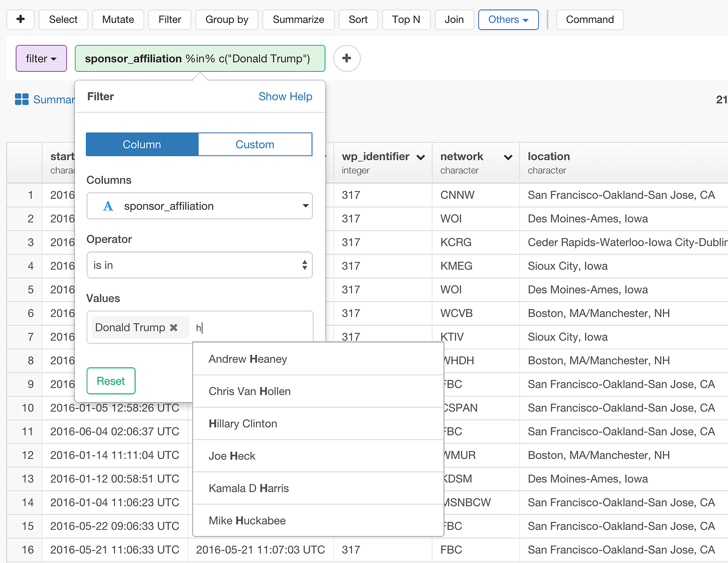Open Summary view using the blue grid icon

pyautogui.click(x=21, y=99)
